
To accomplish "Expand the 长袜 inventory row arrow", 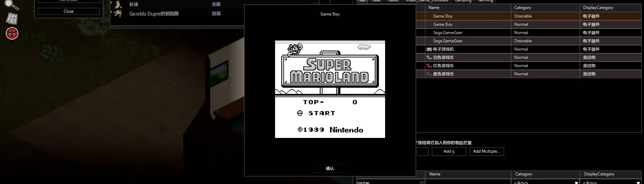I will (x=111, y=3).
